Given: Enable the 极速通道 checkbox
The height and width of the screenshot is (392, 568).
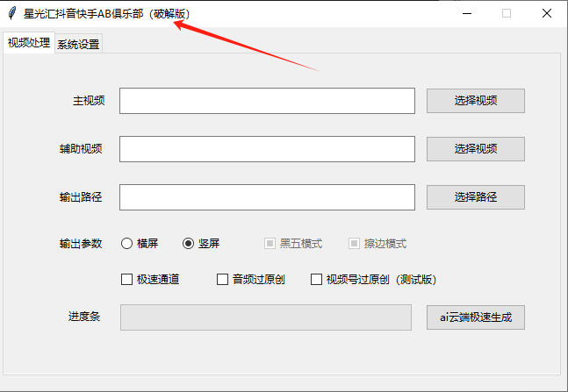Looking at the screenshot, I should pos(126,280).
